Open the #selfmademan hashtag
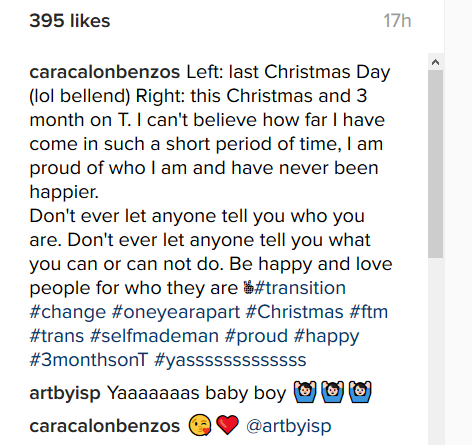 154,336
